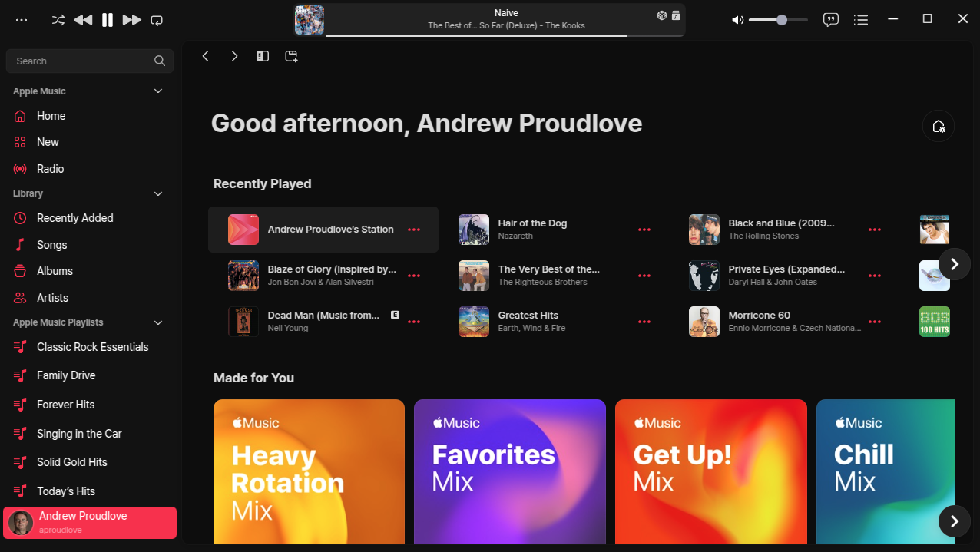Toggle the sidebar panel icon

263,56
